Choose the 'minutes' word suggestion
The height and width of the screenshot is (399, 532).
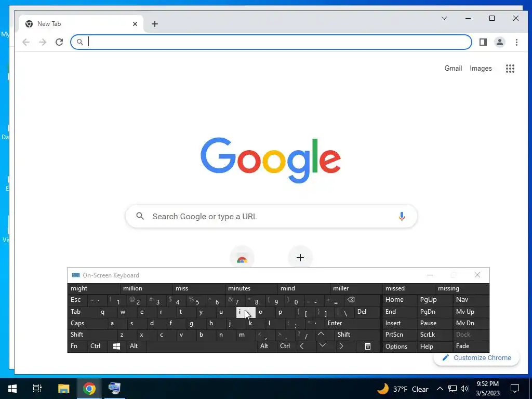(251, 288)
